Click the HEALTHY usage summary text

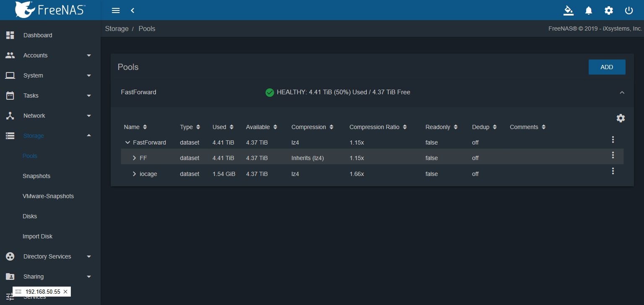click(343, 92)
